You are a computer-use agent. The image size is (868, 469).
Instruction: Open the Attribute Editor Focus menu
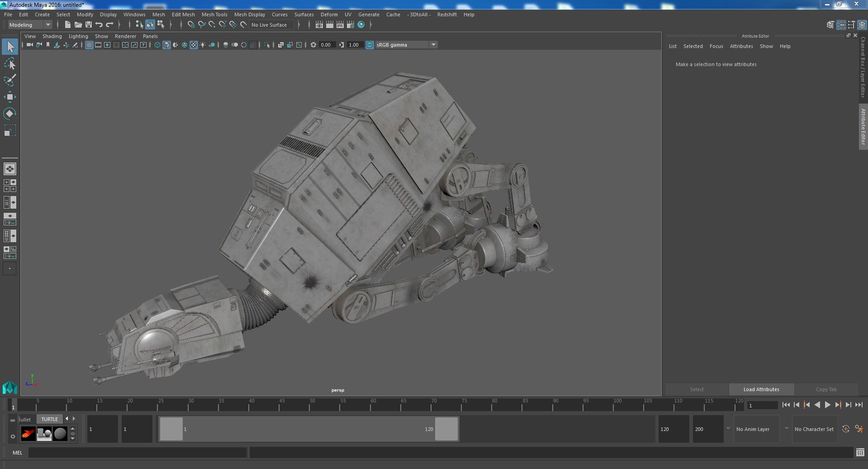(x=716, y=46)
